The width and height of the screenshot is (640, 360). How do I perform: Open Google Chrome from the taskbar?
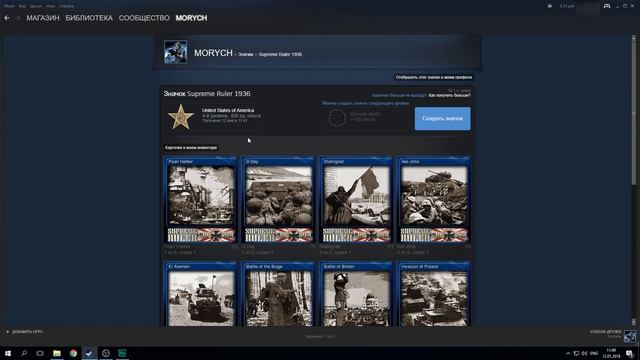(x=73, y=353)
